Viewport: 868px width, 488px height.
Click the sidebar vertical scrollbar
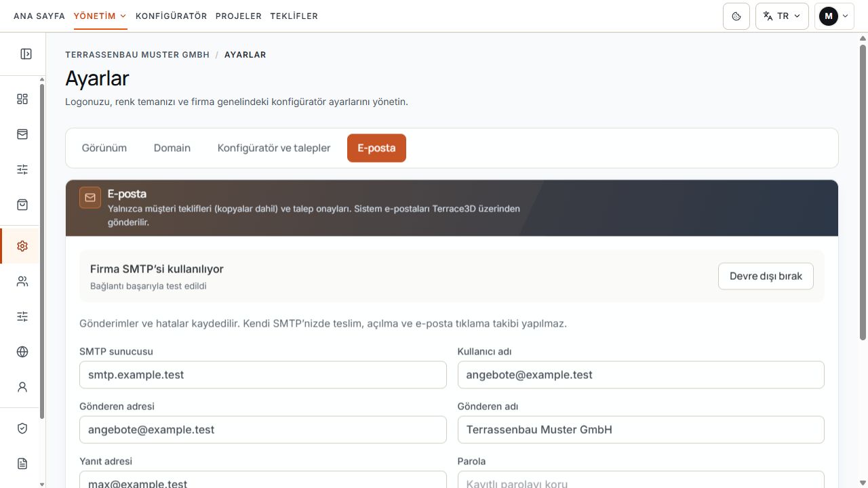tap(42, 251)
